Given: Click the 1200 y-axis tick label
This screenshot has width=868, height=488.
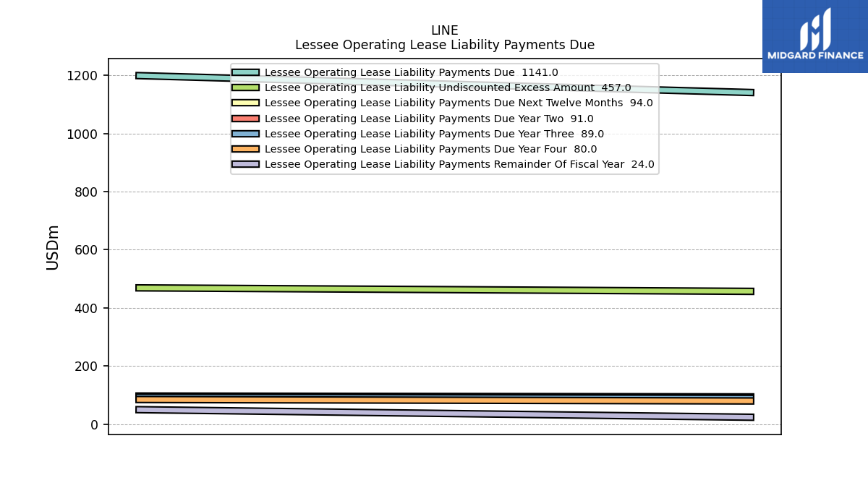Looking at the screenshot, I should click(x=84, y=76).
